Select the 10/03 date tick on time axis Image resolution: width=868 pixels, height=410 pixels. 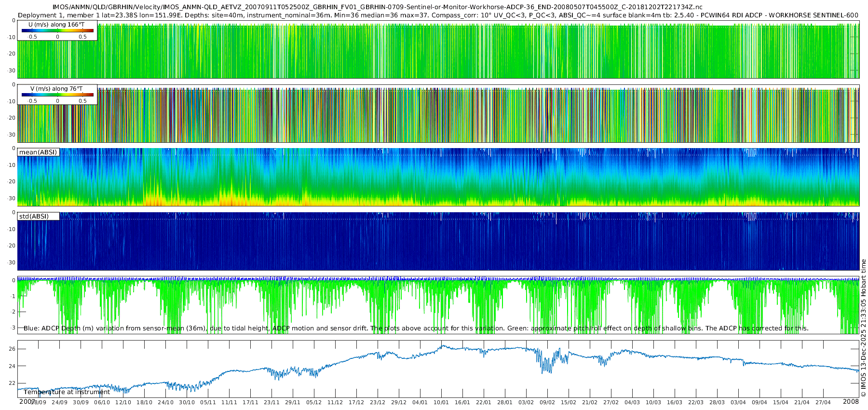[653, 402]
